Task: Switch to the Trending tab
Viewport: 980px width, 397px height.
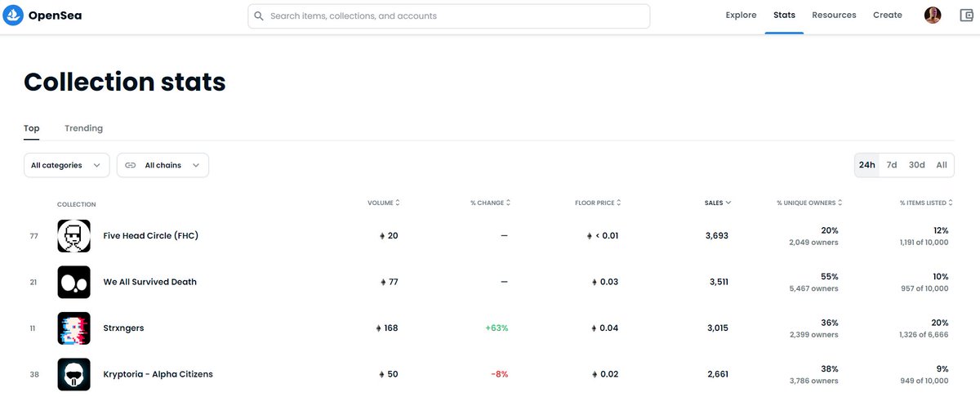Action: 84,128
